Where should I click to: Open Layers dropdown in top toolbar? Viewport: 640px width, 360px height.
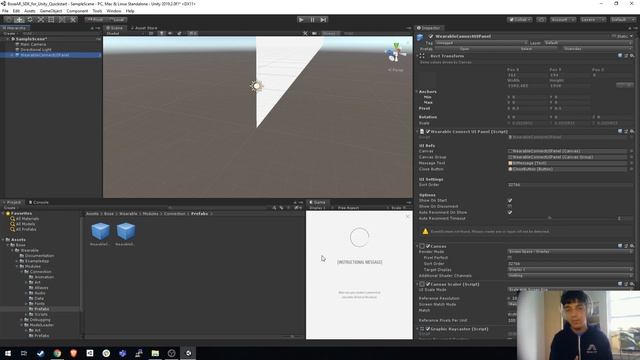click(x=592, y=20)
